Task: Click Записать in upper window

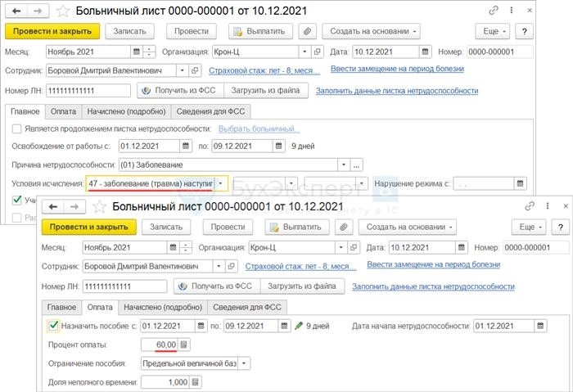Action: (129, 31)
